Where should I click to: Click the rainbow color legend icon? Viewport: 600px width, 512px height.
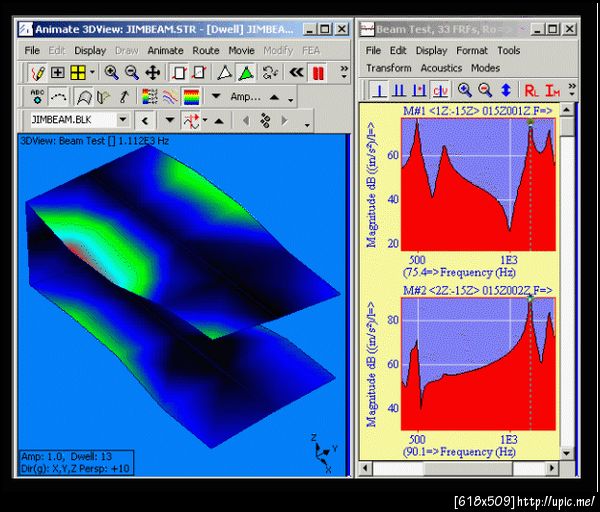click(x=150, y=96)
